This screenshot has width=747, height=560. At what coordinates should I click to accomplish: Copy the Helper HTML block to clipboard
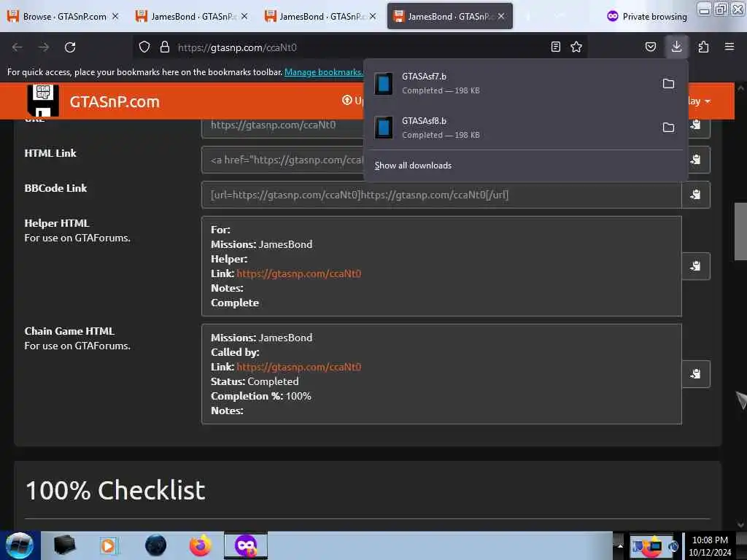[x=696, y=266]
